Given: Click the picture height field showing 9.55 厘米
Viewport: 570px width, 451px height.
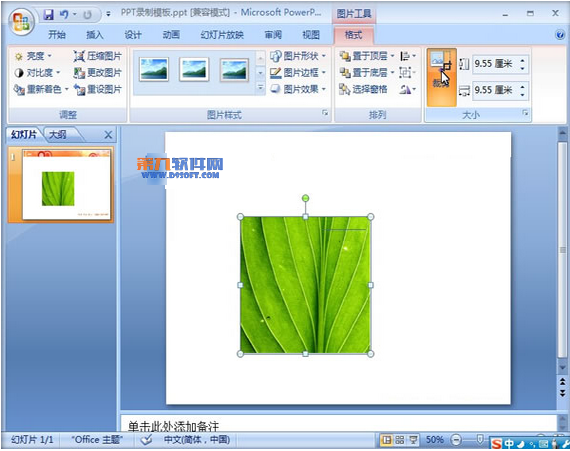Looking at the screenshot, I should (495, 64).
